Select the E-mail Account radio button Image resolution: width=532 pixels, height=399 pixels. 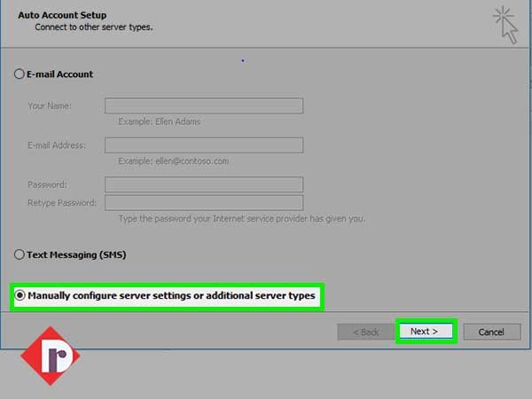click(20, 74)
